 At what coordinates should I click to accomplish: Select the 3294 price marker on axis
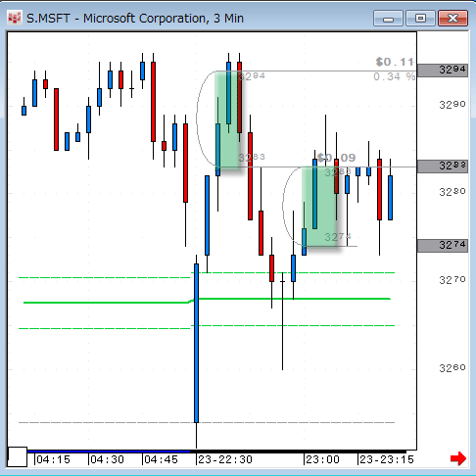pos(443,71)
